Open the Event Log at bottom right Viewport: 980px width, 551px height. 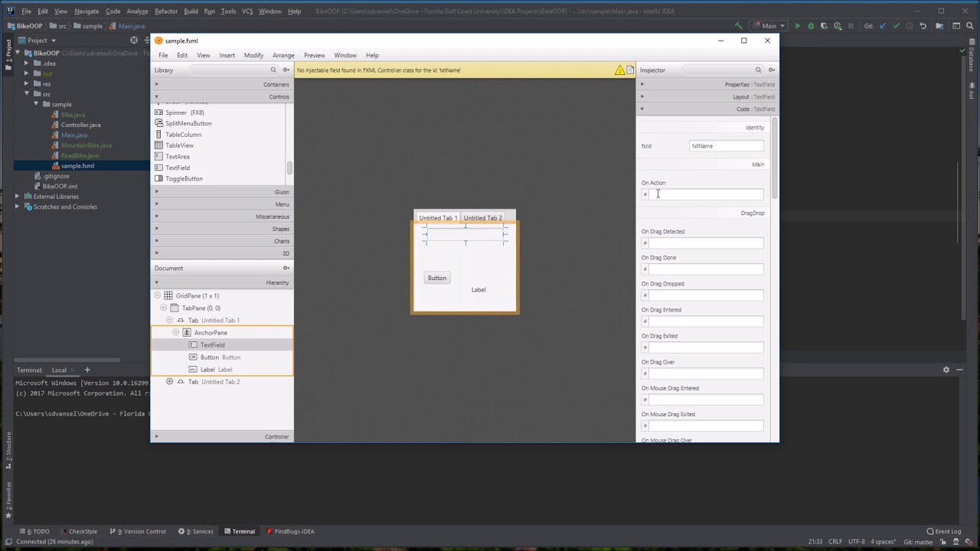pos(943,531)
